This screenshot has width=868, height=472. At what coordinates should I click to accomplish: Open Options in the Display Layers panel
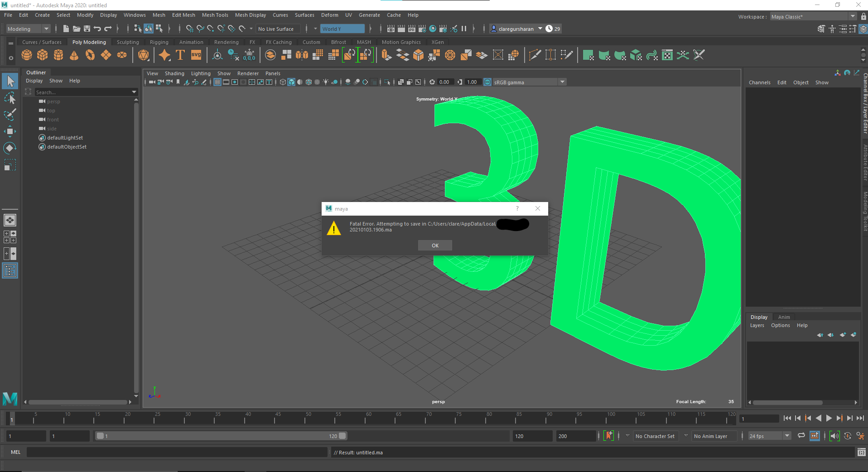point(780,325)
